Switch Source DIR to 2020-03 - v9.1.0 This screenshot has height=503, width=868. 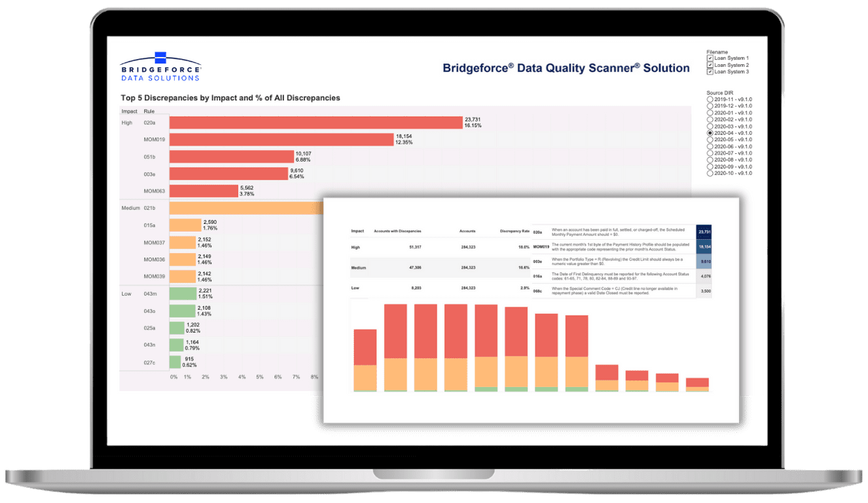[x=710, y=126]
